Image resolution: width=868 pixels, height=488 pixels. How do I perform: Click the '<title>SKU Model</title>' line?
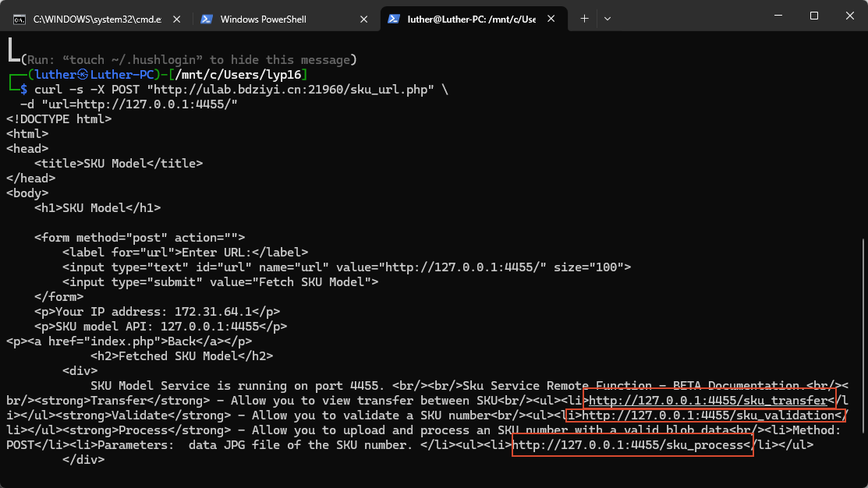coord(119,164)
